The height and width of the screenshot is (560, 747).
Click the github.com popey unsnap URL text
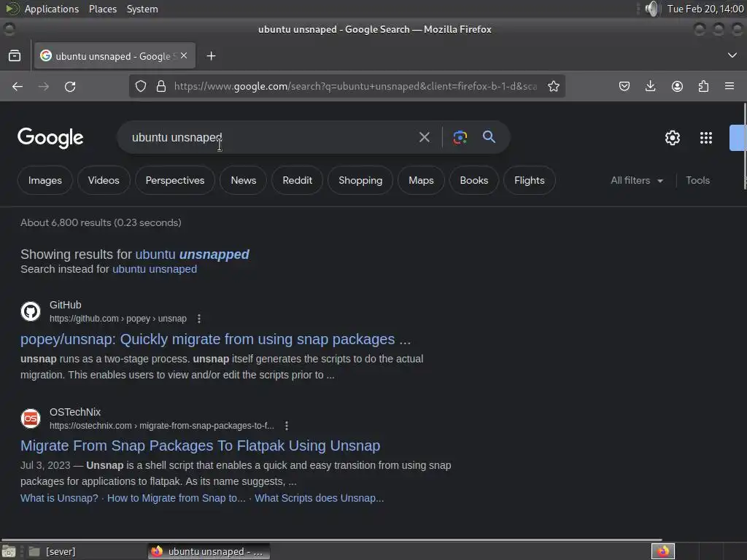118,319
